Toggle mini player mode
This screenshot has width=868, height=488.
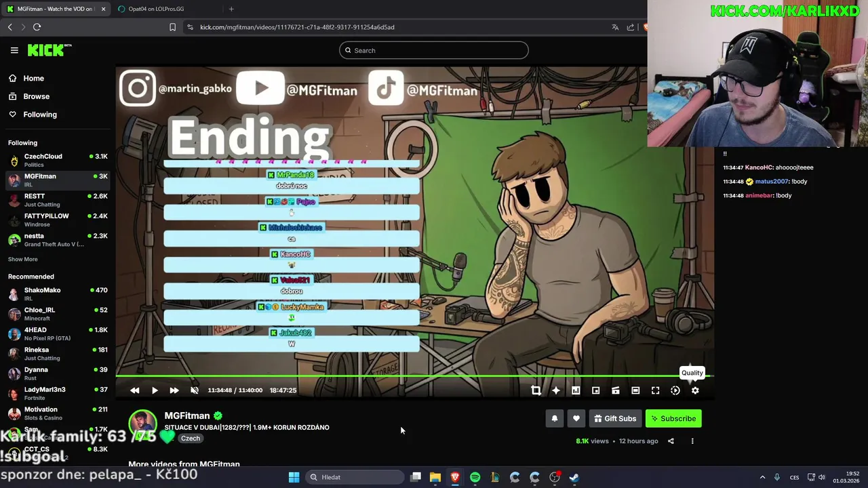point(616,390)
